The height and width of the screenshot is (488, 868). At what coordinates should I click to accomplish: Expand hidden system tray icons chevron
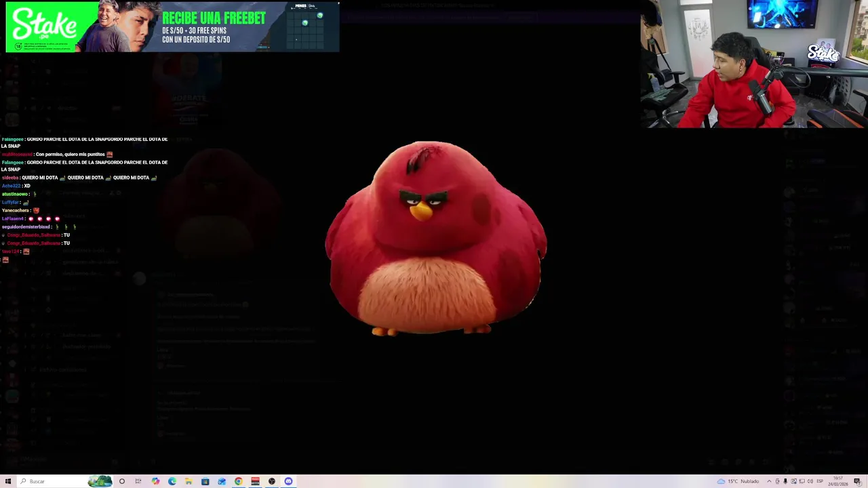click(x=770, y=481)
